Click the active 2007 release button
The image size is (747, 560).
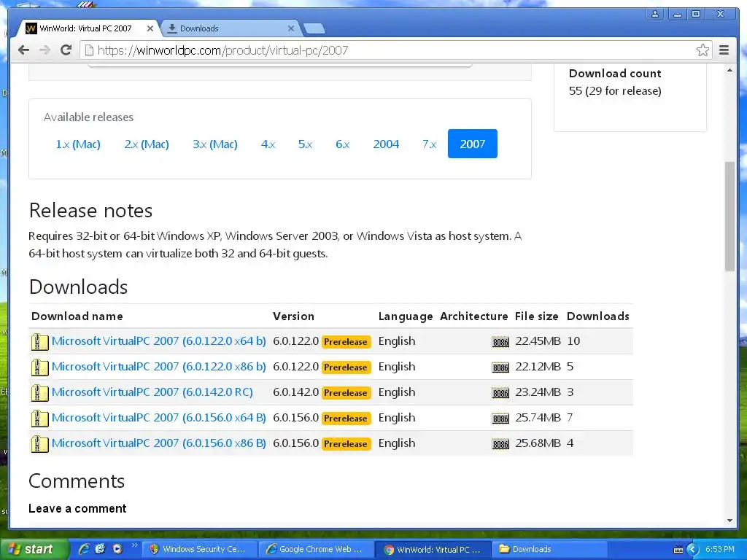tap(473, 144)
